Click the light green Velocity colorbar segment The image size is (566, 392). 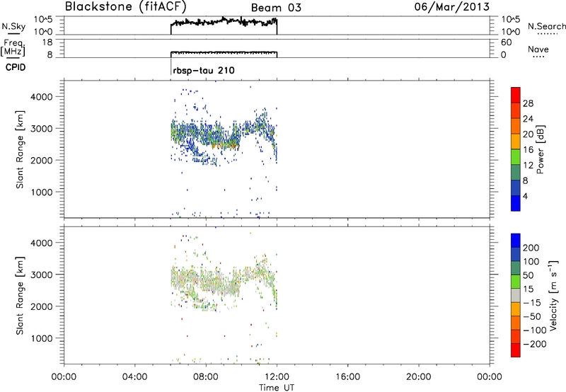[516, 282]
